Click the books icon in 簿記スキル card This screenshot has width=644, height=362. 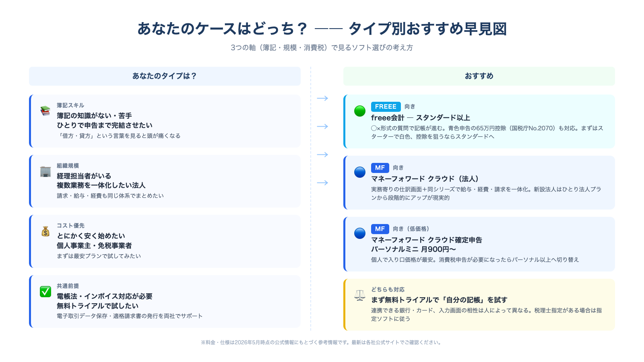[x=45, y=111]
